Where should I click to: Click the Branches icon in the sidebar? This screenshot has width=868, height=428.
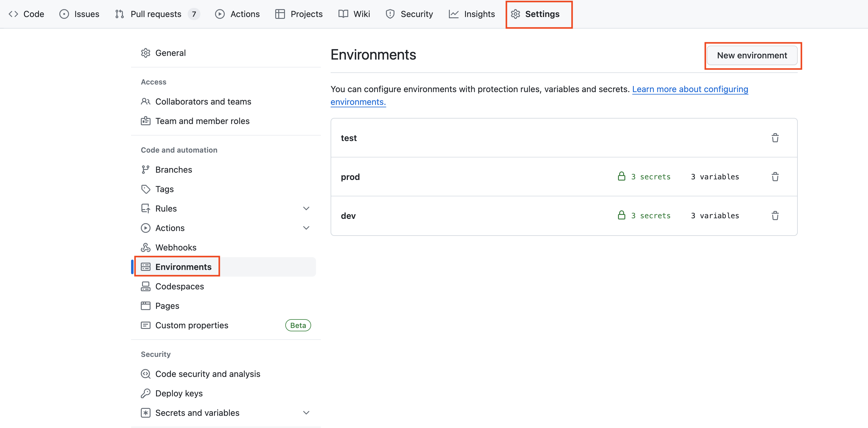point(146,169)
